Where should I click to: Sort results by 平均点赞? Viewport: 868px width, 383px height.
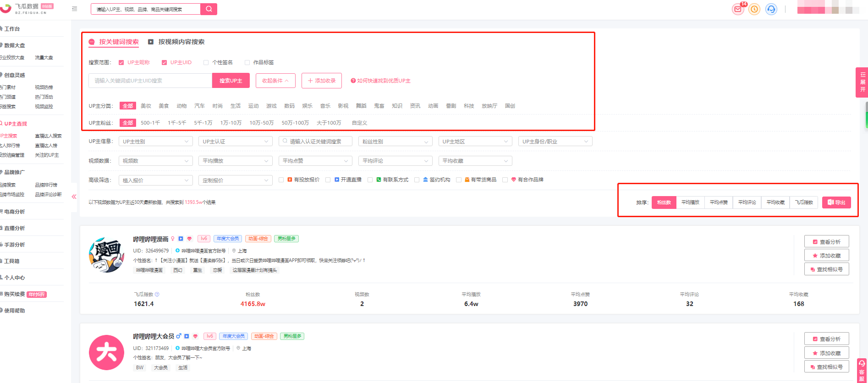718,202
